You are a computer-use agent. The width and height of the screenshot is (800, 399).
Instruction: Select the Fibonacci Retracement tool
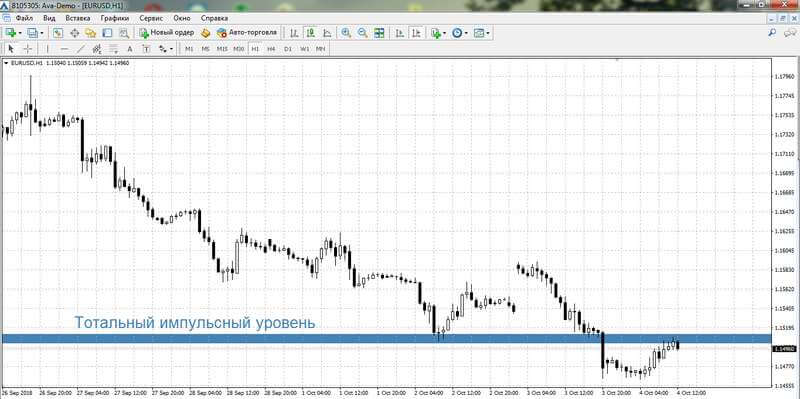tap(113, 49)
